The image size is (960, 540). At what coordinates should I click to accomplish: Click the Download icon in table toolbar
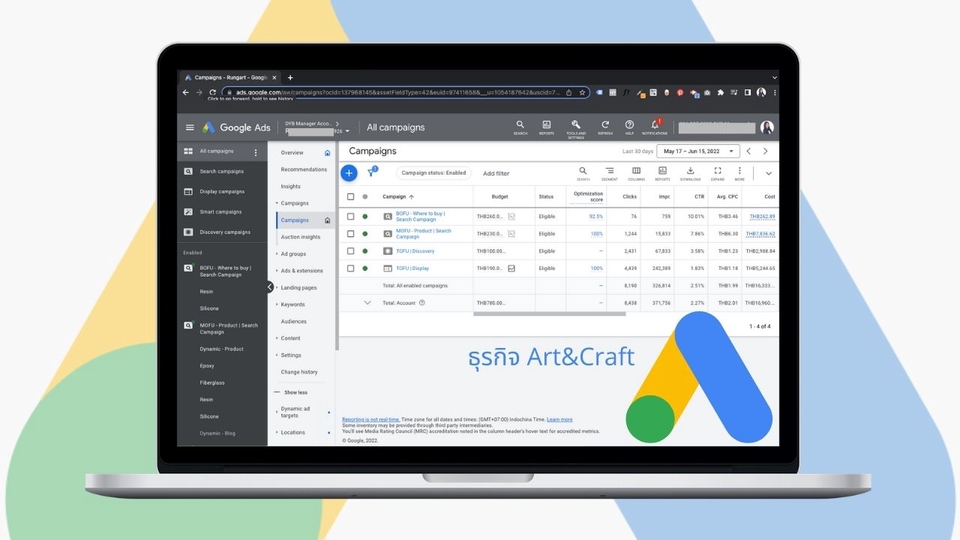(x=690, y=173)
